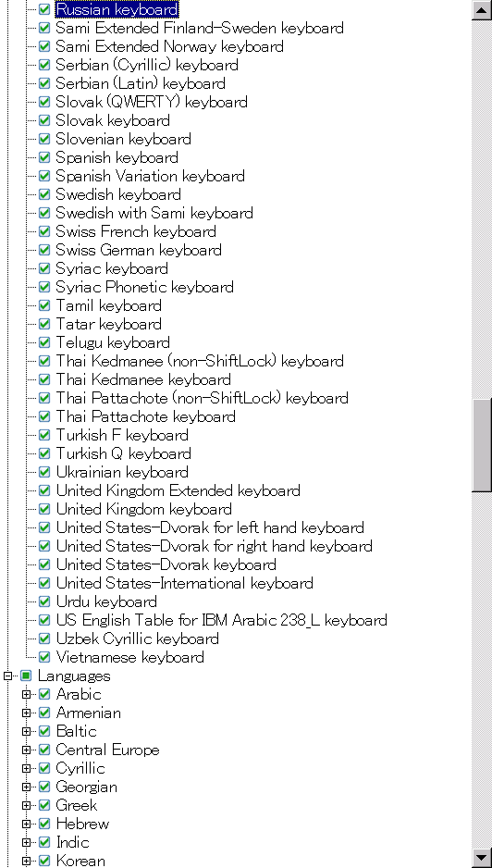
Task: Uncheck the Swiss German keyboard checkbox
Action: tap(44, 250)
